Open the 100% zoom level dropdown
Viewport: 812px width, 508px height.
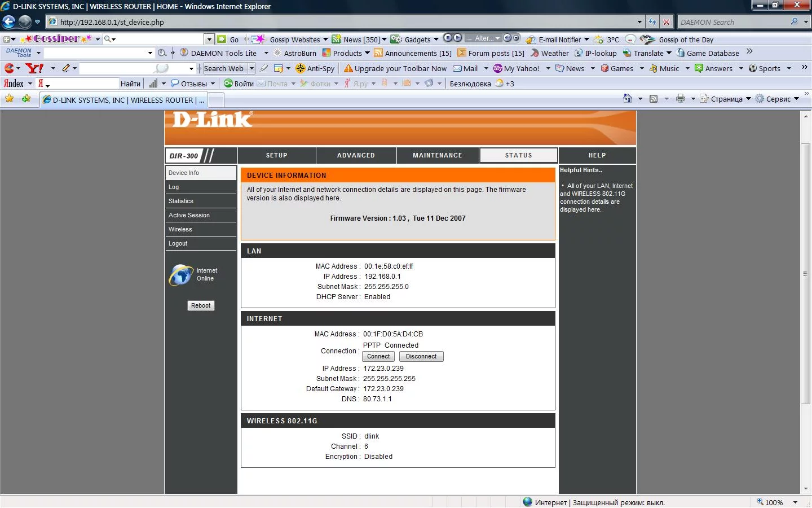(795, 502)
